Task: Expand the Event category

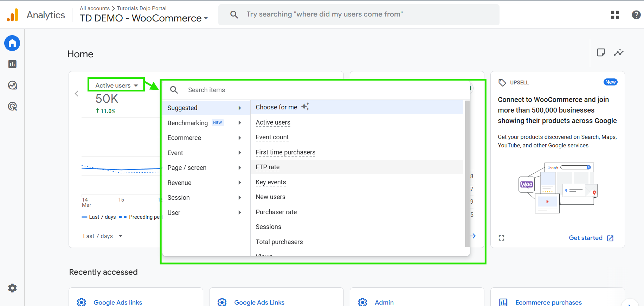Action: 206,153
